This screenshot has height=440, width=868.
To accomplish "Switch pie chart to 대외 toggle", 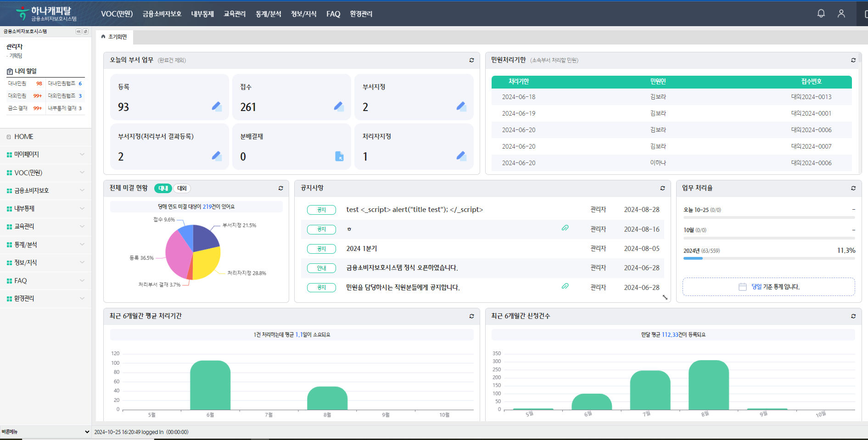I will pos(182,188).
